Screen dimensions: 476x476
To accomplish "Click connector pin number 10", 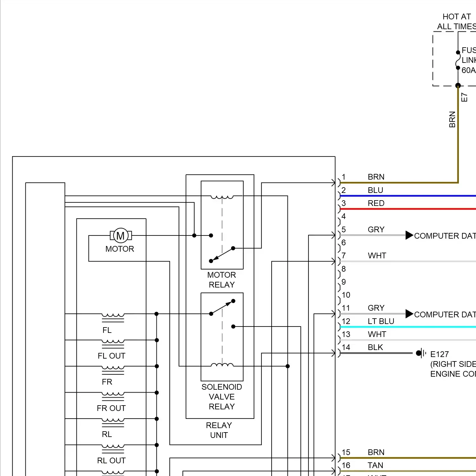I will 346,295.
